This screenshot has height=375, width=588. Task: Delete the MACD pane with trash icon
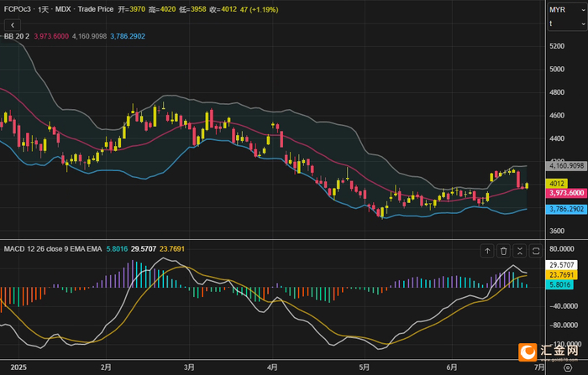503,250
